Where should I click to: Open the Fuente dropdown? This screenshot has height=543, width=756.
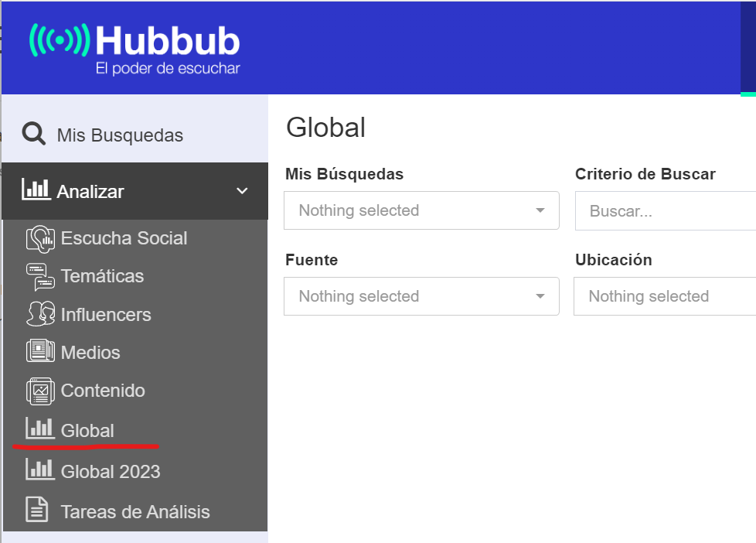421,296
